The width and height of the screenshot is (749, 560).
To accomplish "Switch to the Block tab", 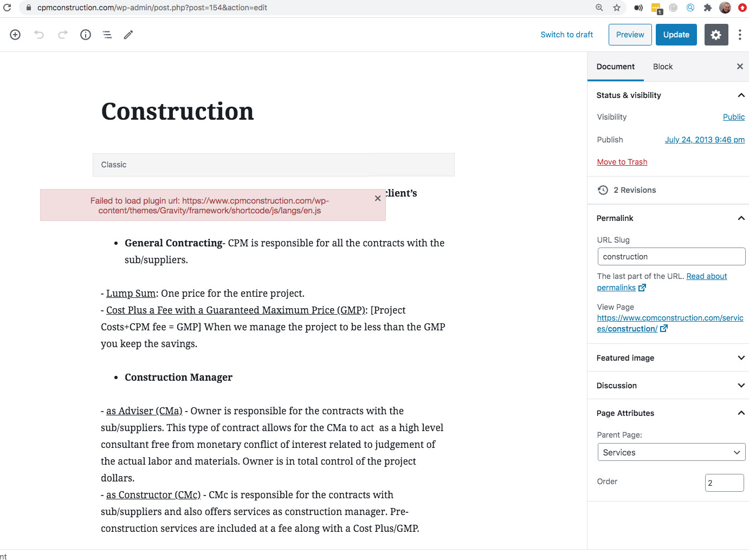I will [x=663, y=67].
